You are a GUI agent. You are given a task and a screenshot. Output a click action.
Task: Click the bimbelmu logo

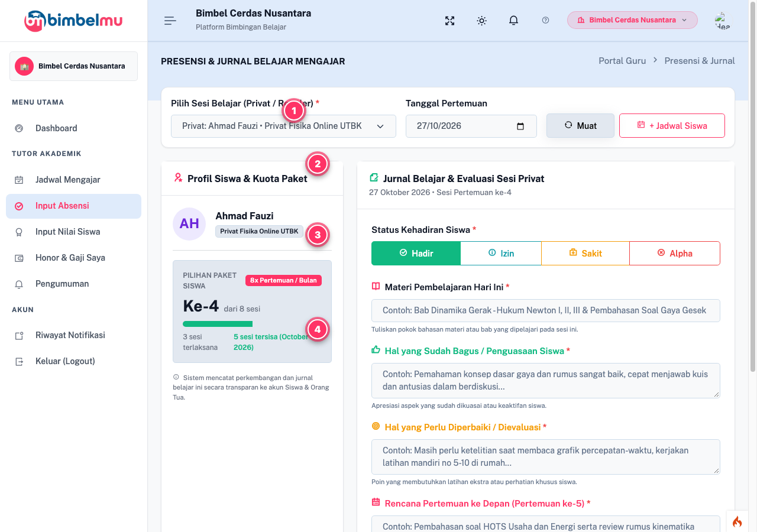pos(73,21)
